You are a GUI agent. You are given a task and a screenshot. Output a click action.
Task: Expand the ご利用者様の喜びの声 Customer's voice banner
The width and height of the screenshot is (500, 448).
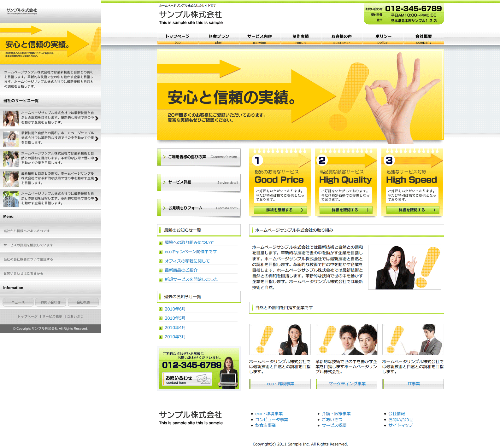[199, 157]
